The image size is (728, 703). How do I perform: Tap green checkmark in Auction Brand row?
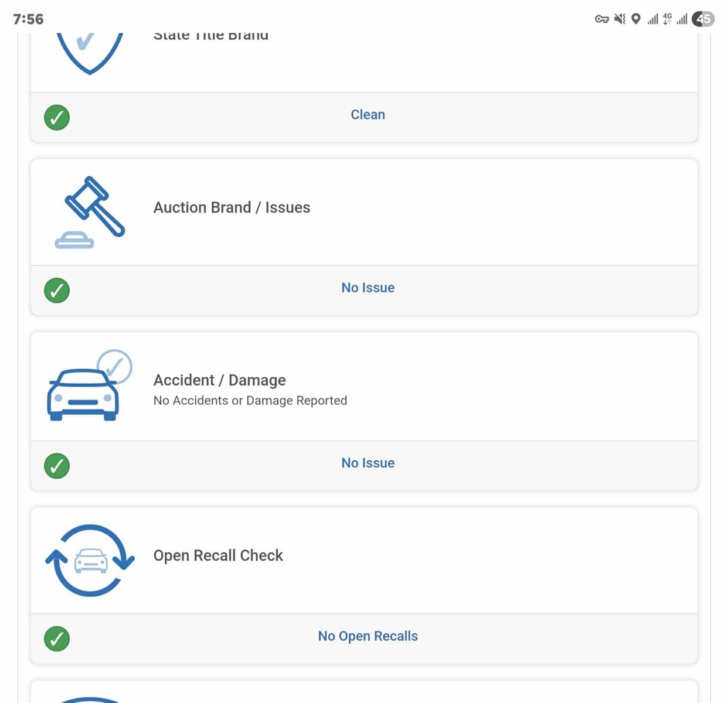point(57,290)
